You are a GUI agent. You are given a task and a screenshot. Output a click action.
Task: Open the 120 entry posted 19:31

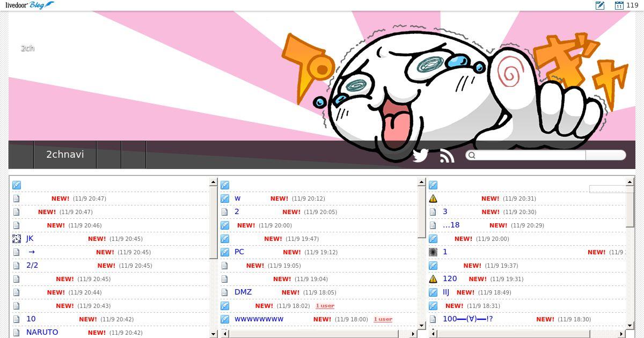coord(450,279)
